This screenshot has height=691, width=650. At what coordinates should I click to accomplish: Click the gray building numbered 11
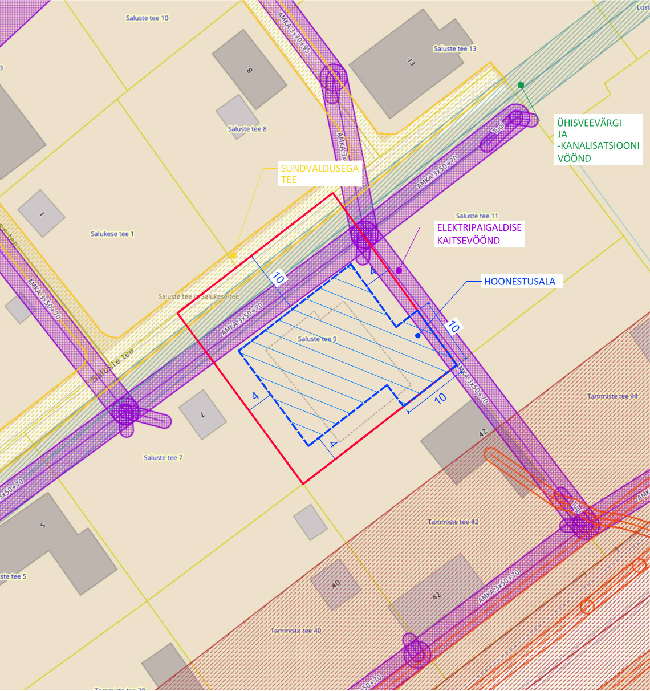[x=409, y=63]
